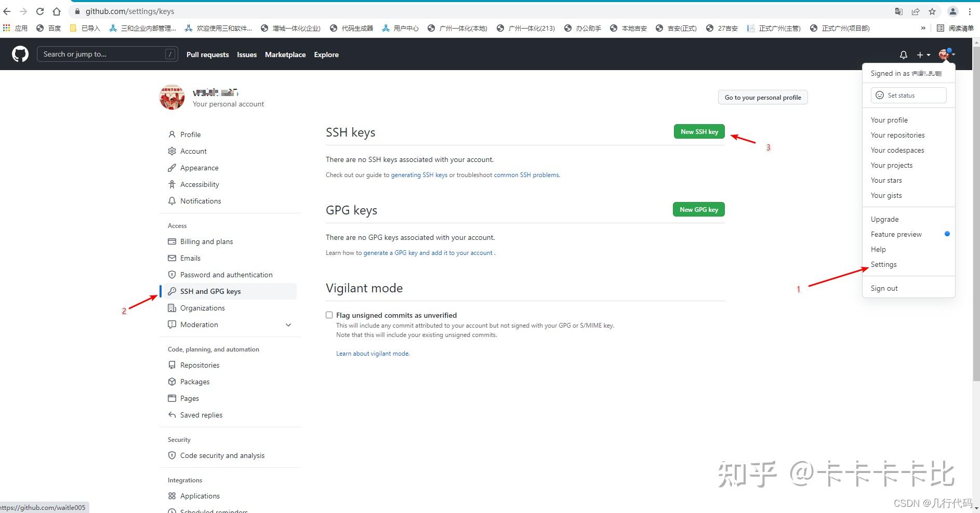Screen dimensions: 980x513
Task: Click the Code security shield icon
Action: point(172,455)
